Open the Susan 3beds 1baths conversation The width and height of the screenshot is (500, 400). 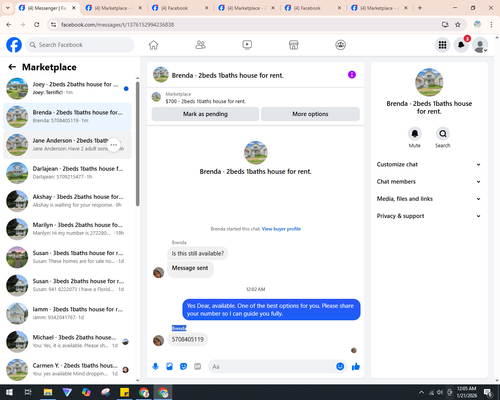tap(67, 257)
